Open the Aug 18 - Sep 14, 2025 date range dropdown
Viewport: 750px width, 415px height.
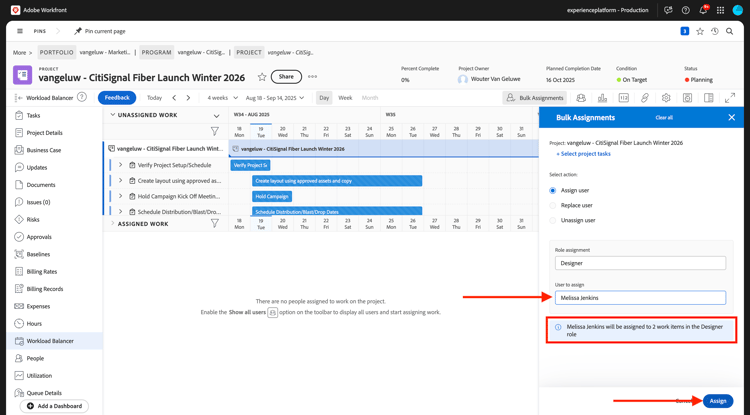pos(275,98)
